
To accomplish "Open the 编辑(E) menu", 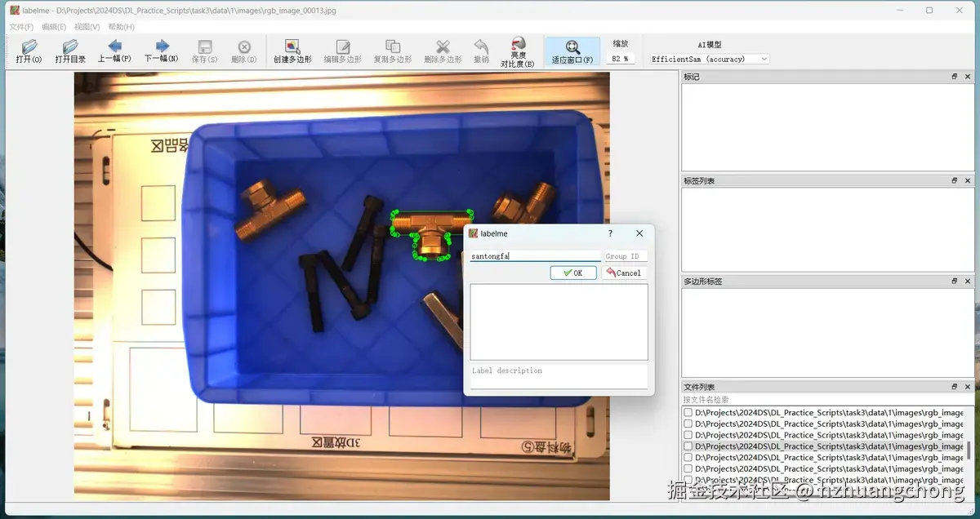I will 54,27.
